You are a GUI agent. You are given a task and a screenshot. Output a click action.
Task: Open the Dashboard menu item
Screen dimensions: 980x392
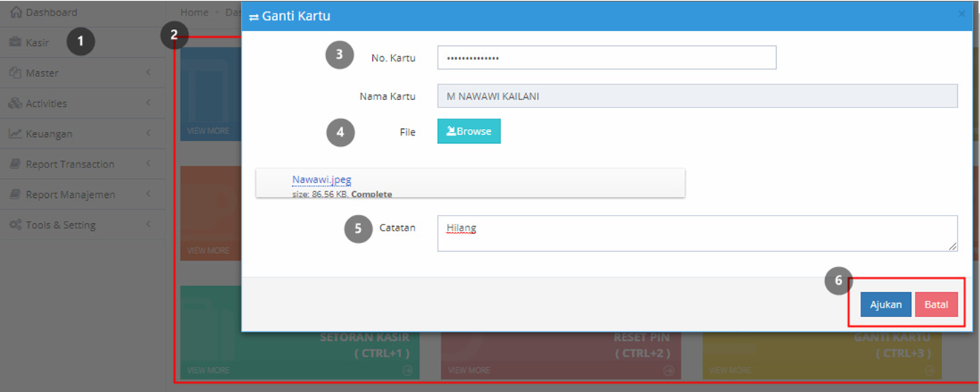click(82, 13)
